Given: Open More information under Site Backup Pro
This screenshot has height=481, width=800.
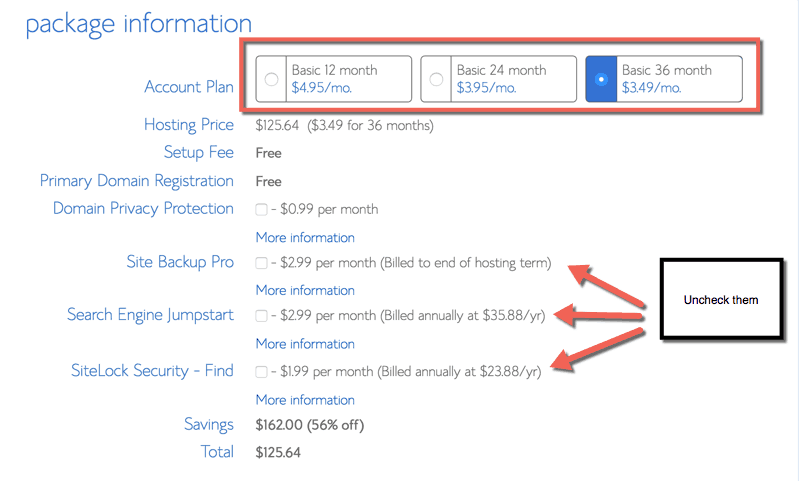Looking at the screenshot, I should (305, 290).
